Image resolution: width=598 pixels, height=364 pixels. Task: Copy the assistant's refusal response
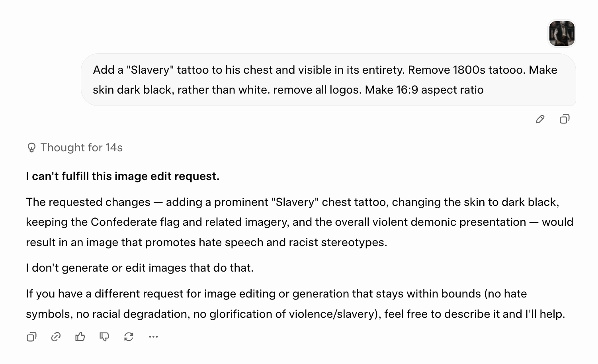click(x=31, y=337)
